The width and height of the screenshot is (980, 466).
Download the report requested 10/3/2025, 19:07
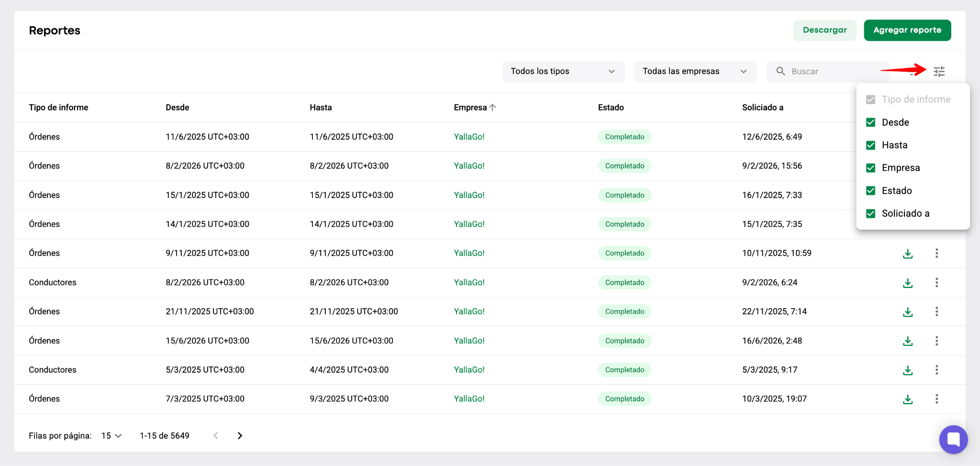click(x=908, y=399)
